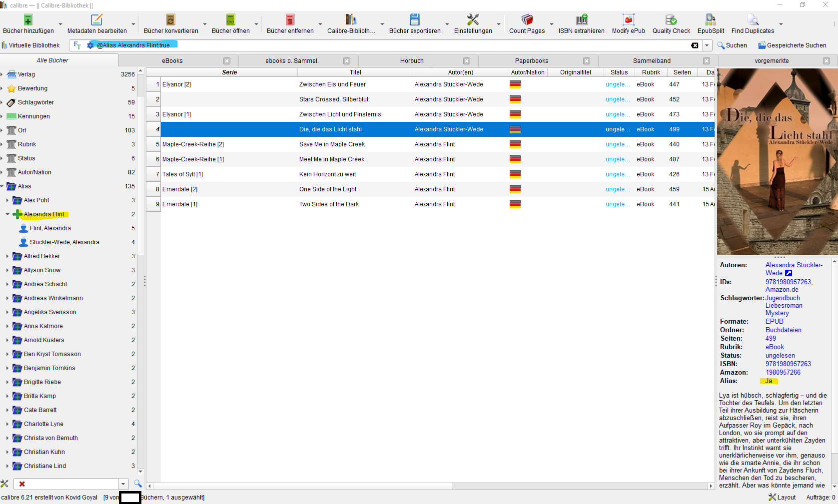Sort the book list by Titel column

[355, 72]
